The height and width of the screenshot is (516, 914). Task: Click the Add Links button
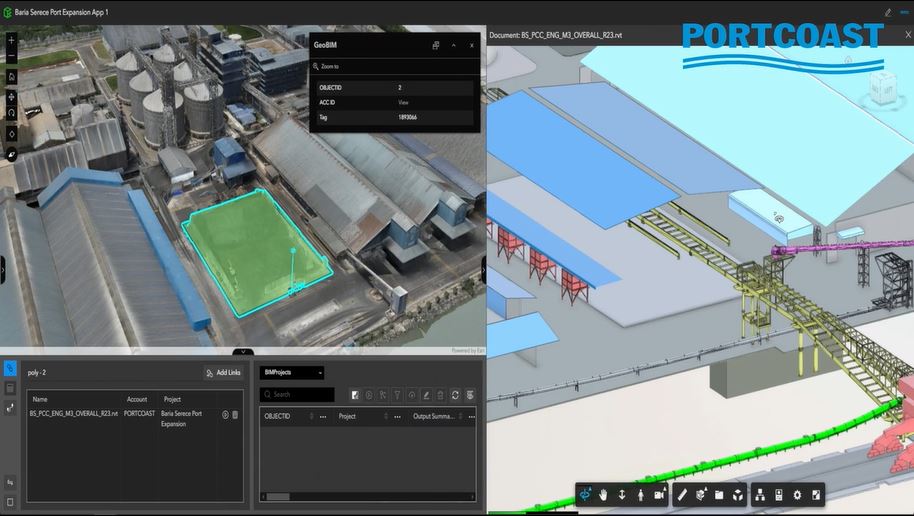tap(223, 373)
